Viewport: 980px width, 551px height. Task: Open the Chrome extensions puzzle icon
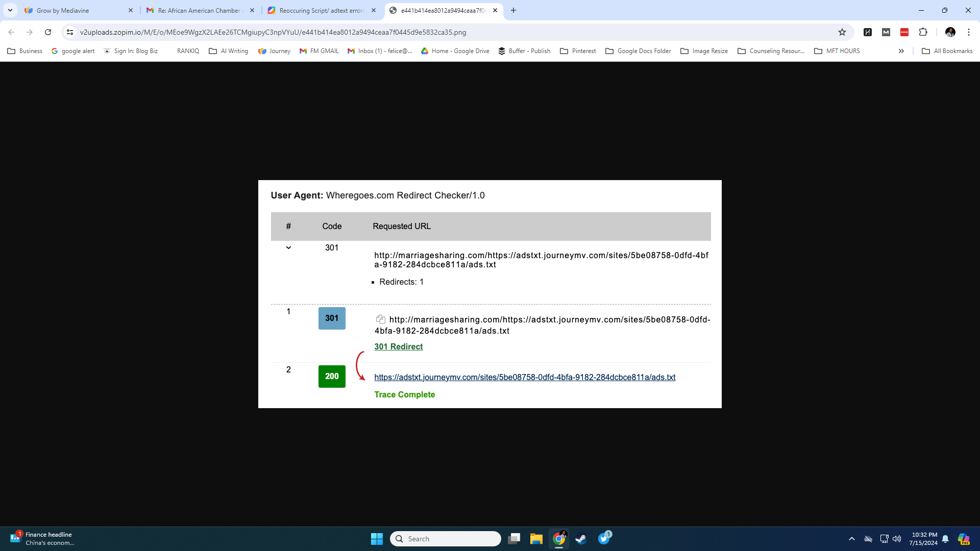923,32
